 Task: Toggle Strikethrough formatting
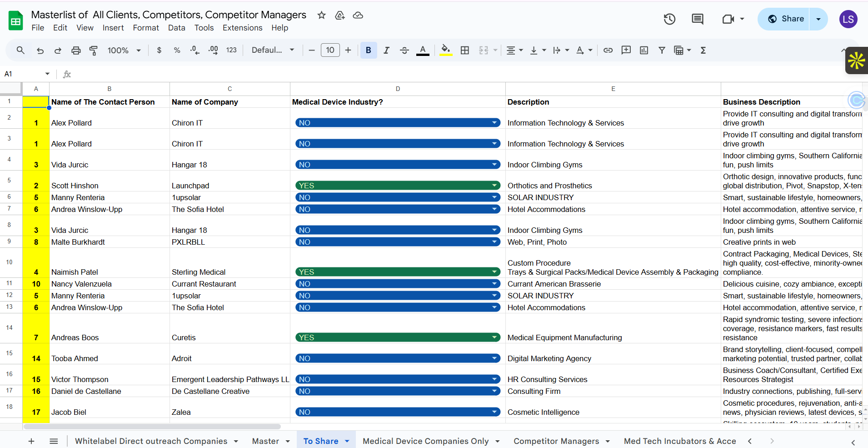(404, 50)
